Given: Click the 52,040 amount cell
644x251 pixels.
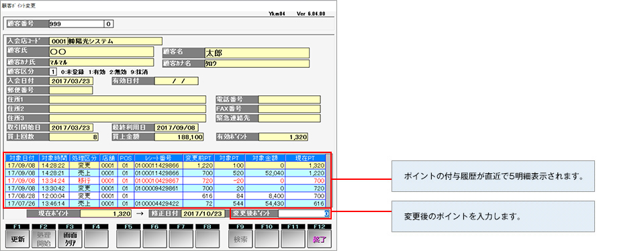Looking at the screenshot, I should (x=265, y=172).
